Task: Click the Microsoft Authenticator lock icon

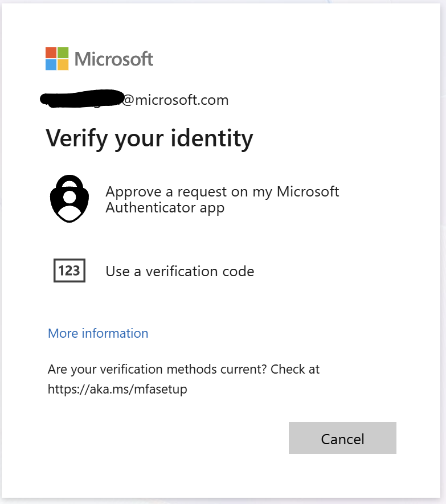Action: tap(69, 199)
